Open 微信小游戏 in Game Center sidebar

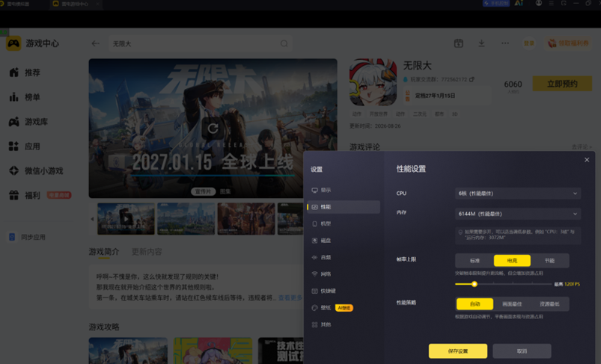[36, 170]
